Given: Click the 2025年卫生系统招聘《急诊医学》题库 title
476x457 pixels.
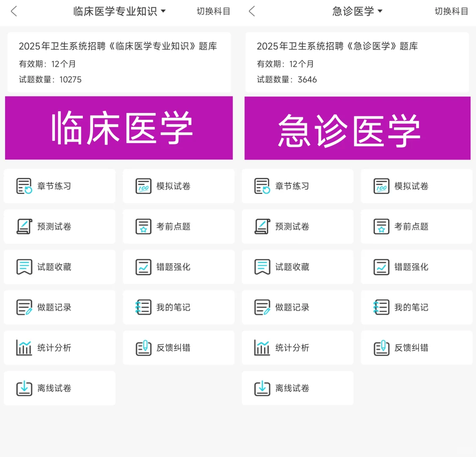Looking at the screenshot, I should (337, 46).
